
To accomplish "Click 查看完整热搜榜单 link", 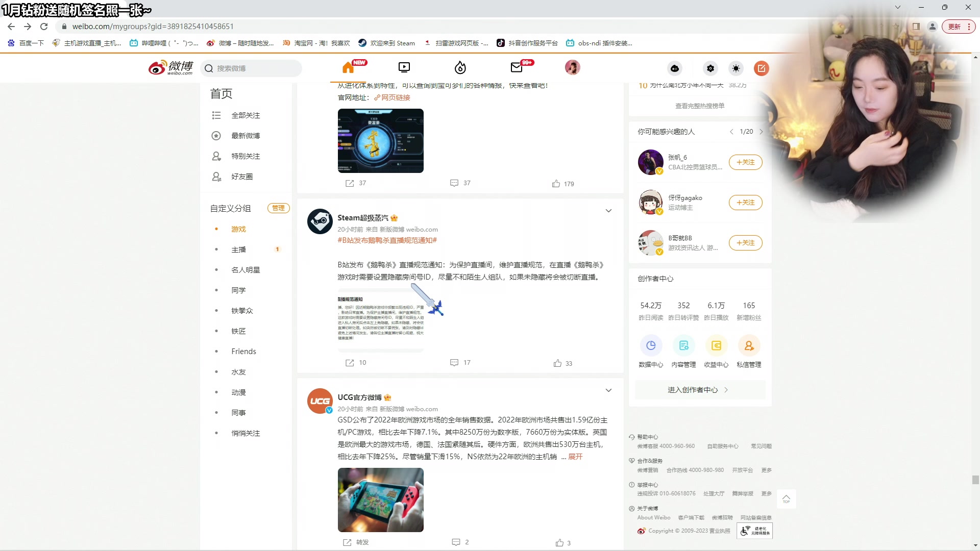I will point(700,106).
